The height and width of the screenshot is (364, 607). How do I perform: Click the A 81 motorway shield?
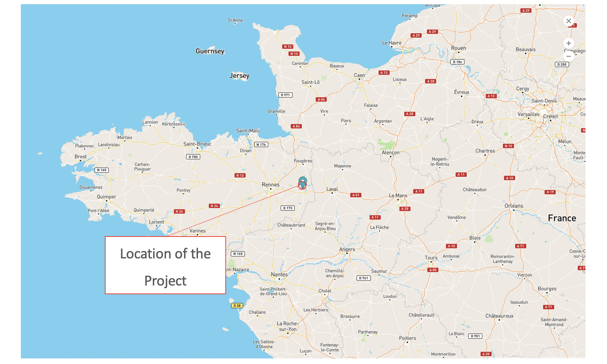click(356, 195)
